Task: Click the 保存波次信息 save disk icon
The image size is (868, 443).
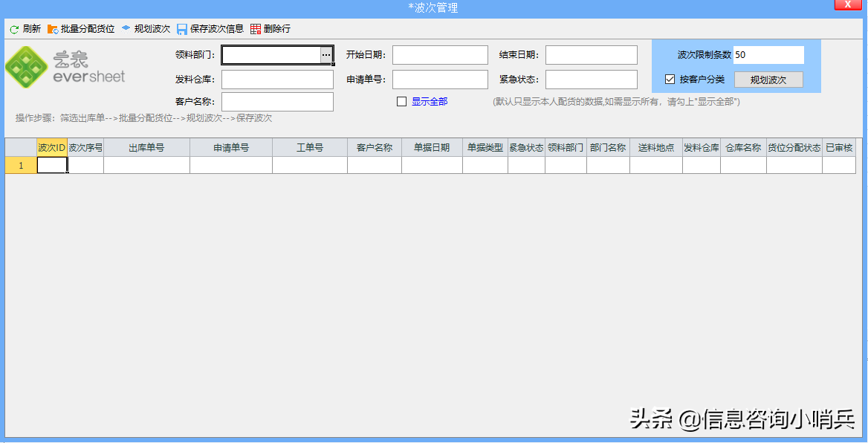Action: (183, 29)
